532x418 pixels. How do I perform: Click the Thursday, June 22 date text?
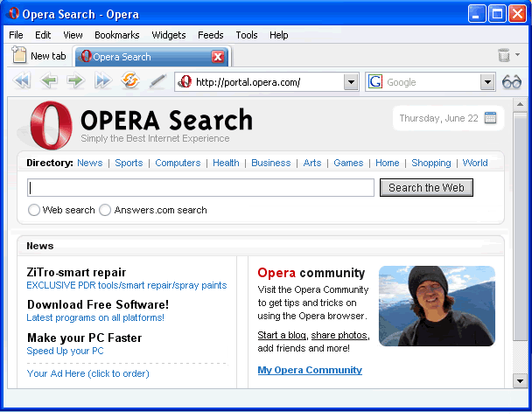[x=438, y=118]
